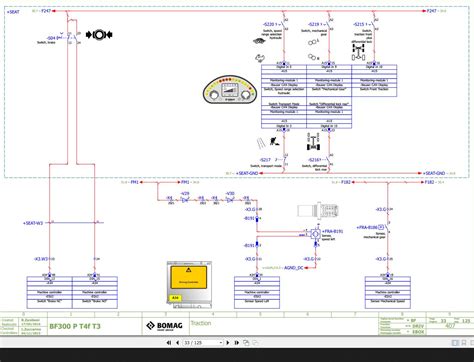
Task: Click the front traction axle symbol
Action: click(358, 52)
